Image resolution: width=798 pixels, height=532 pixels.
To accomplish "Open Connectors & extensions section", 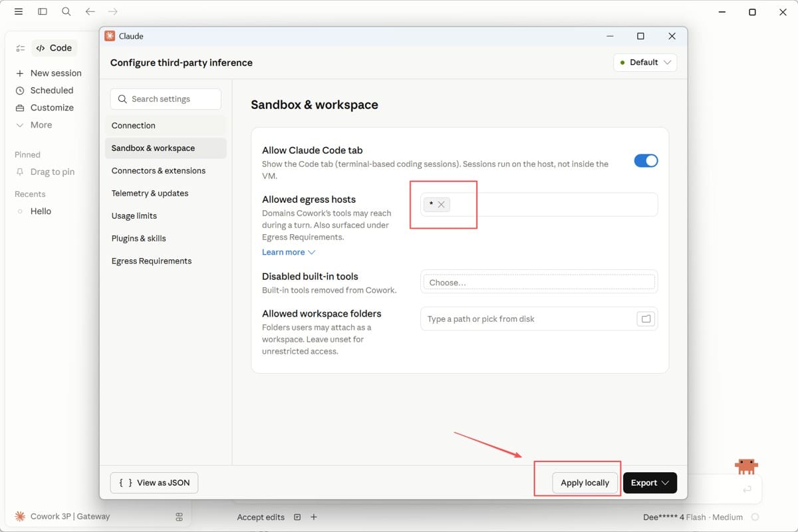I will (166, 171).
